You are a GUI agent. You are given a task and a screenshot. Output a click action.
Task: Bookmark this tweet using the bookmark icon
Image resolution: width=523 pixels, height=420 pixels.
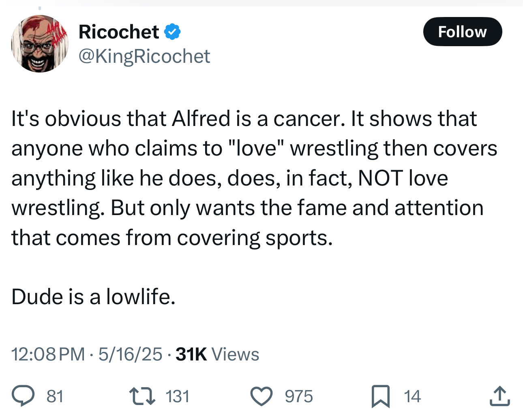[381, 396]
